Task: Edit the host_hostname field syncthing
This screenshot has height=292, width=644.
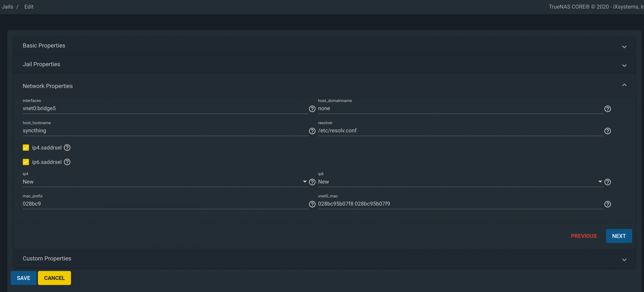Action: pos(165,131)
